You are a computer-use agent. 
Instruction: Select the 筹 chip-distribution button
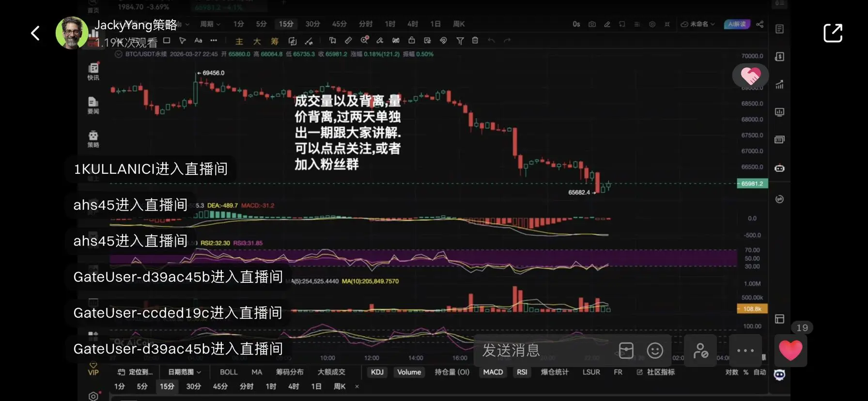tap(275, 41)
